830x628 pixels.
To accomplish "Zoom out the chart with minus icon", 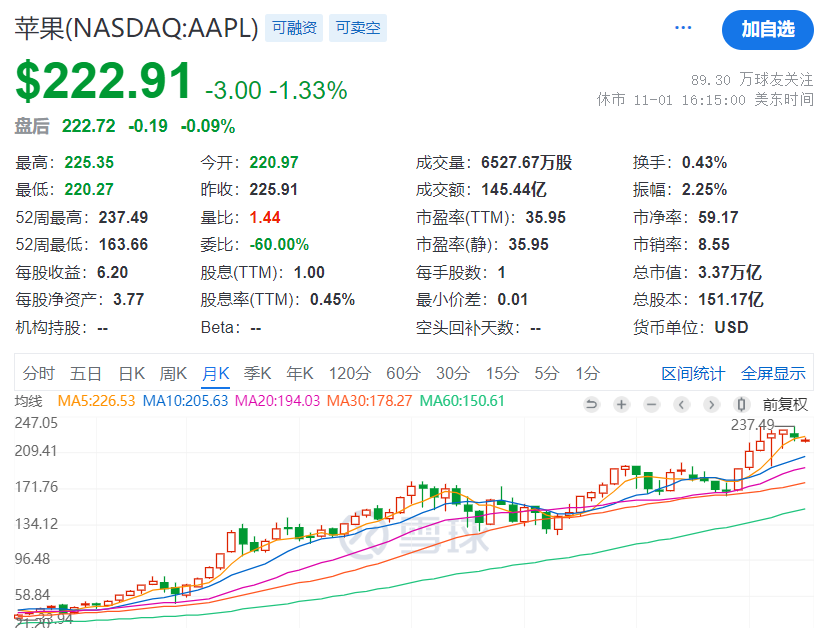I will [651, 405].
